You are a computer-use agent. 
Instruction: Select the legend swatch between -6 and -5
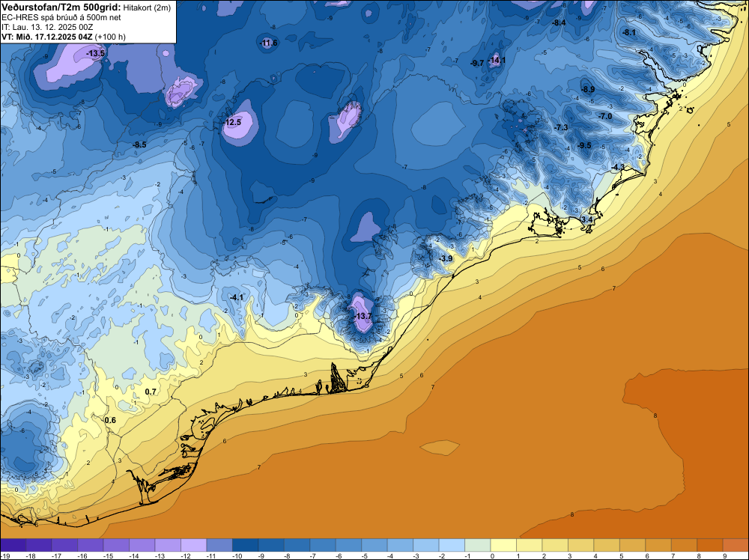(x=349, y=545)
